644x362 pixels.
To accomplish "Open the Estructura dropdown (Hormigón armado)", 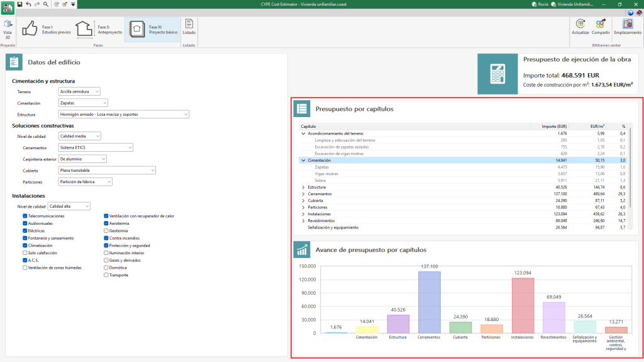I will click(x=124, y=115).
